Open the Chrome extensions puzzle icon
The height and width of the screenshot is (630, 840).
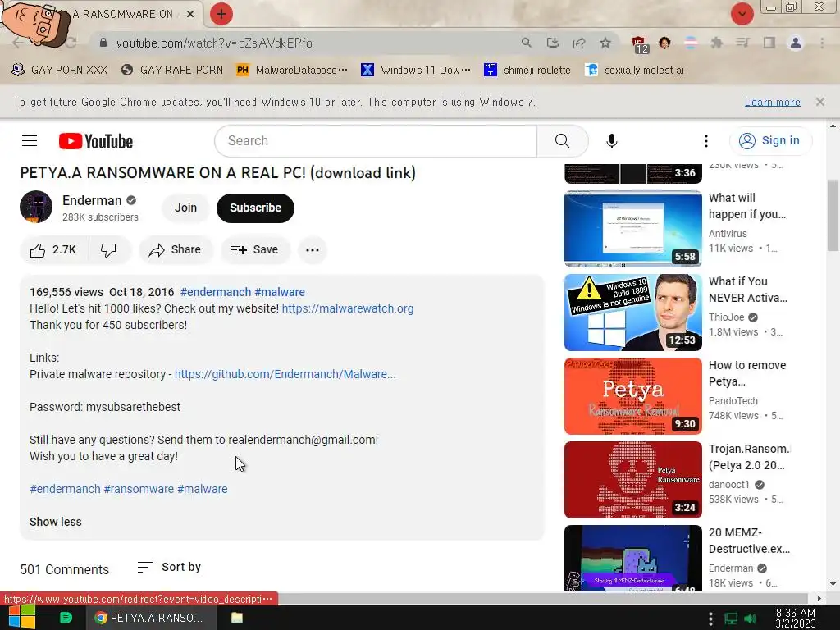[x=717, y=43]
